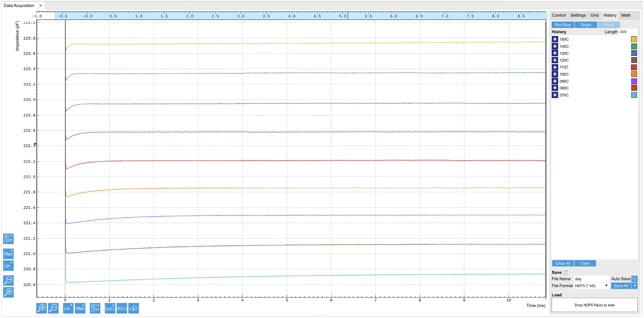Open the Save All options dropdown arrow
The width and height of the screenshot is (644, 318).
634,286
